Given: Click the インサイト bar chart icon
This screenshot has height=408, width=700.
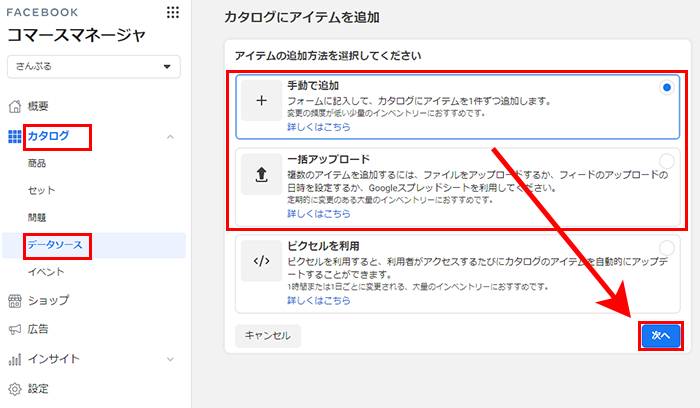Looking at the screenshot, I should pyautogui.click(x=15, y=359).
